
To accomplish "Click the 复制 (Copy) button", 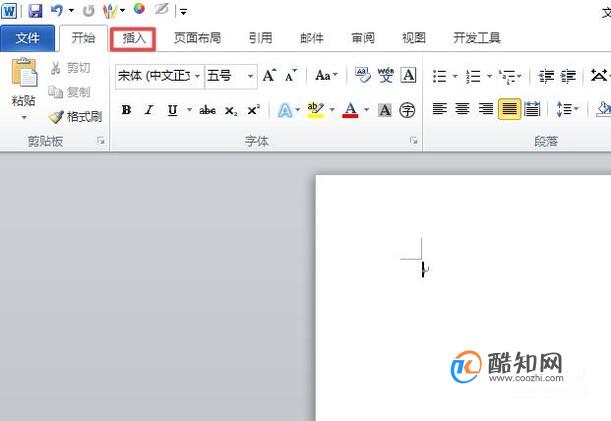I will coord(69,92).
